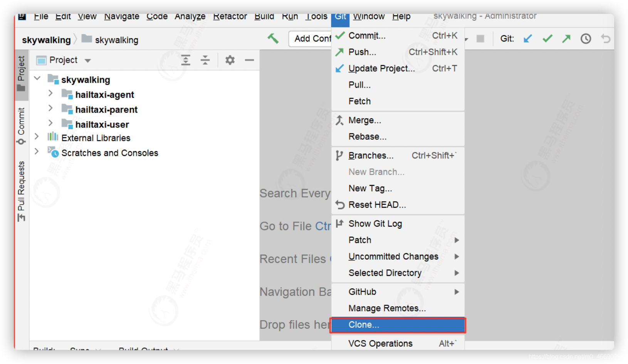Image resolution: width=628 pixels, height=364 pixels.
Task: Click Clone... in Git menu
Action: coord(398,325)
